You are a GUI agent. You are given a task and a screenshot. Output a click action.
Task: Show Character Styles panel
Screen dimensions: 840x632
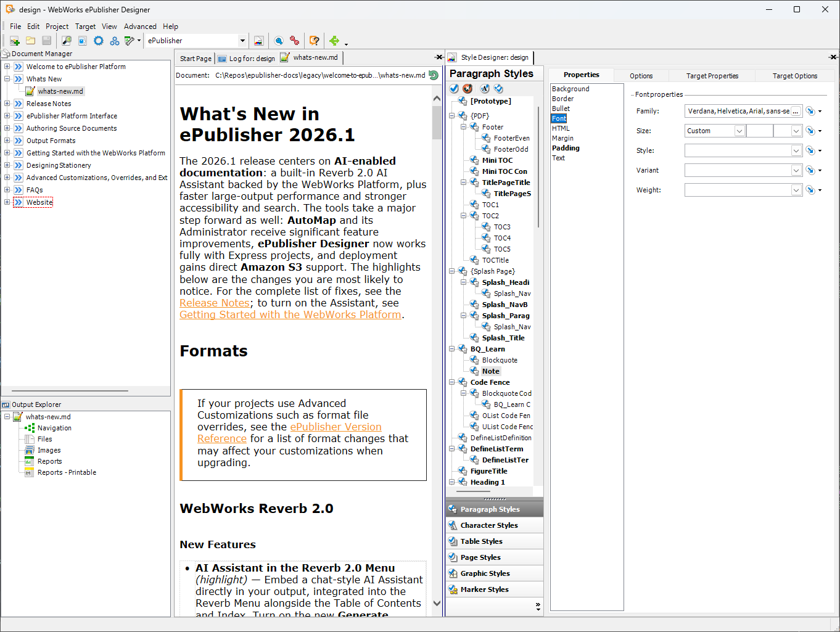(x=495, y=525)
